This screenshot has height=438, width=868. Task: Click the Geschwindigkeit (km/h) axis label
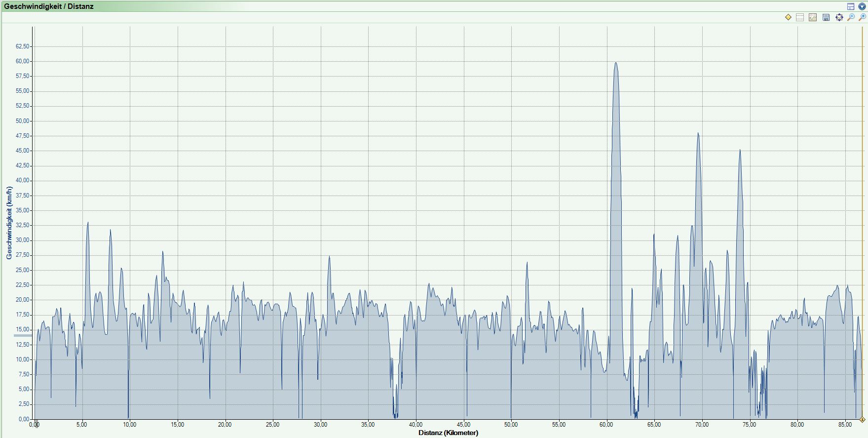(x=9, y=223)
